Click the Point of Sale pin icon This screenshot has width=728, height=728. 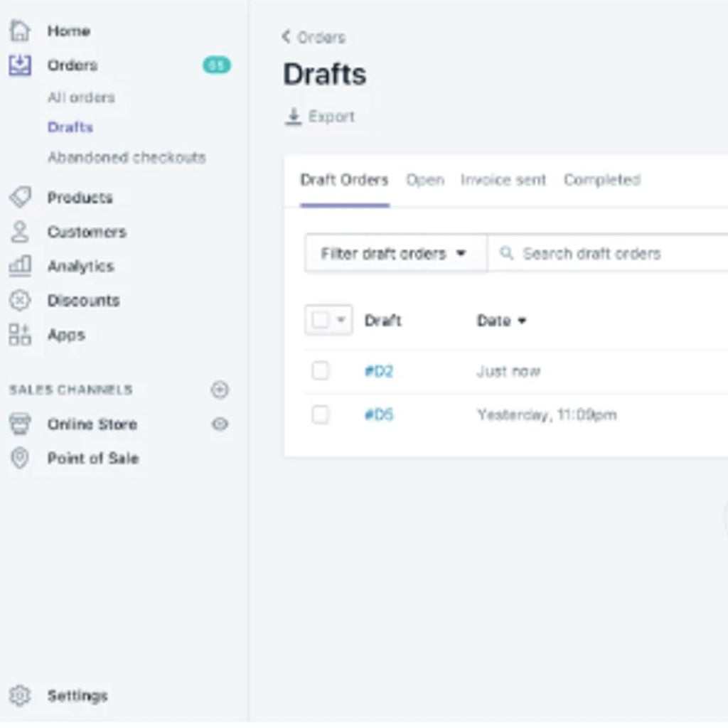pyautogui.click(x=21, y=459)
